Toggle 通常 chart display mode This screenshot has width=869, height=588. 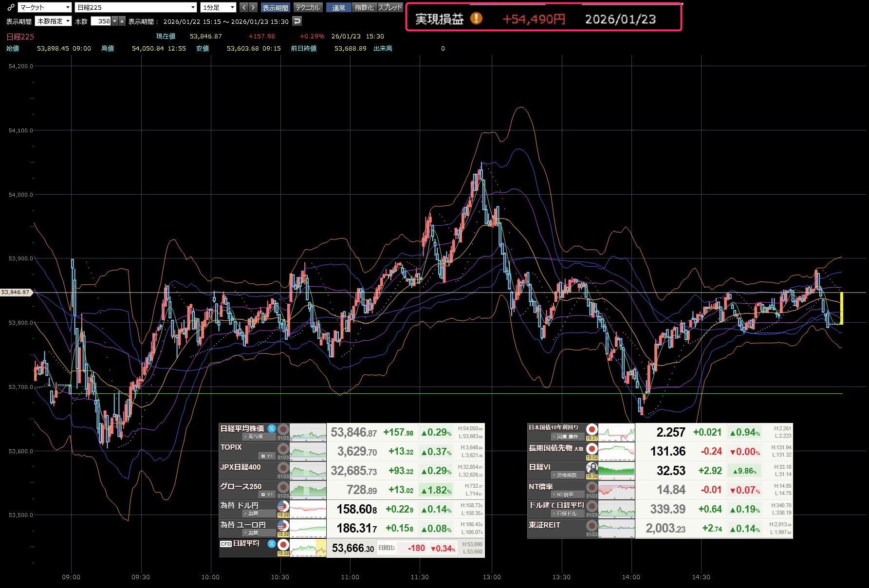[338, 7]
